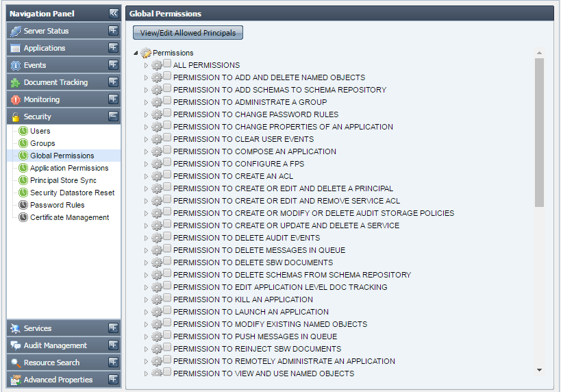
Task: Click the Audit Management chat icon
Action: [x=15, y=345]
